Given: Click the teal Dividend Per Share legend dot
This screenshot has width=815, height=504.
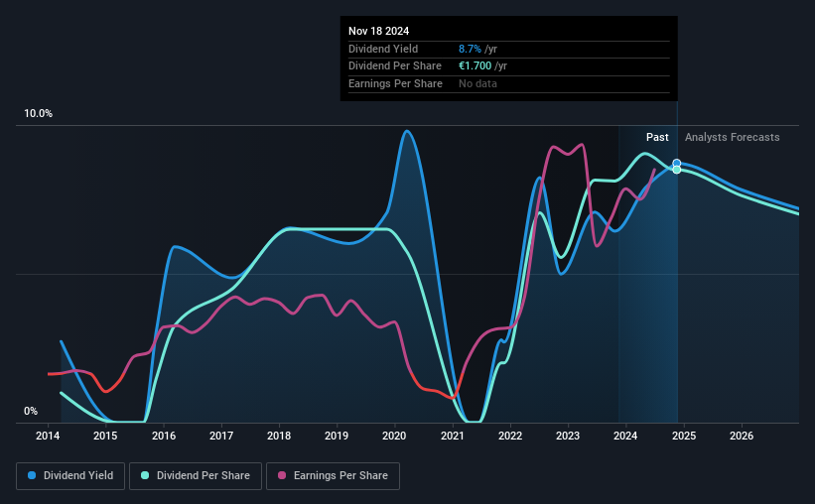Looking at the screenshot, I should 145,475.
